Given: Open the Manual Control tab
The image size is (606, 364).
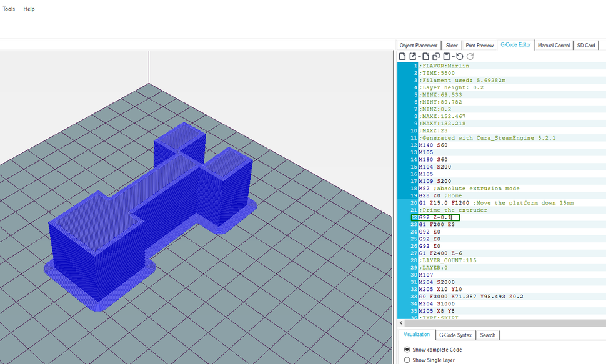Looking at the screenshot, I should (x=554, y=45).
